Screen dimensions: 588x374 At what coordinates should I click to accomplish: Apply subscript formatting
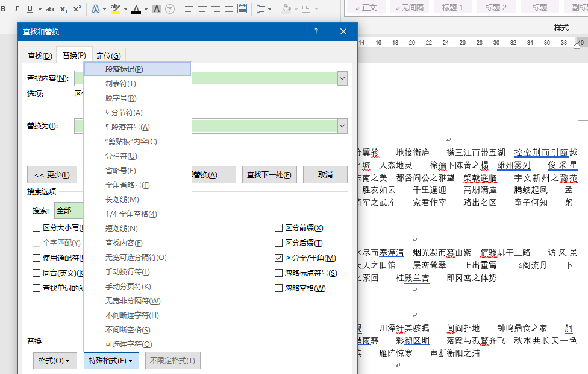click(64, 9)
